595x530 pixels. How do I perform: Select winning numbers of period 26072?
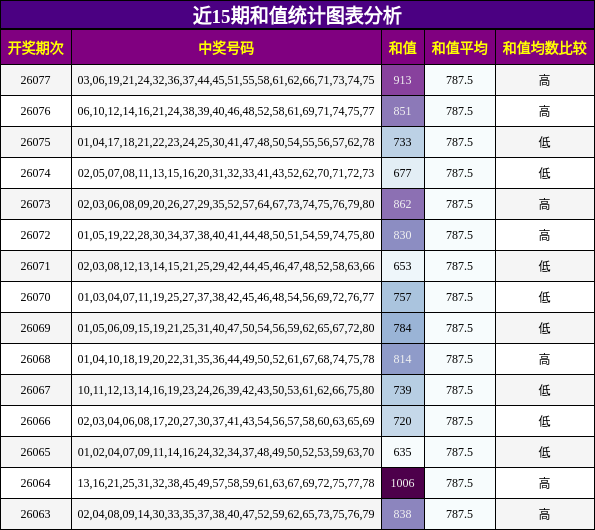coord(226,235)
